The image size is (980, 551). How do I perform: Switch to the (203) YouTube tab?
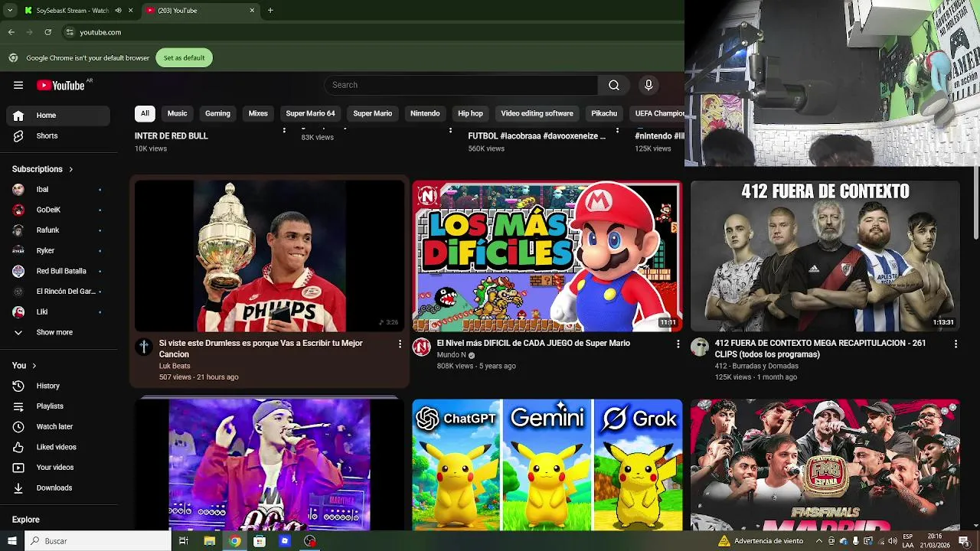(x=201, y=11)
